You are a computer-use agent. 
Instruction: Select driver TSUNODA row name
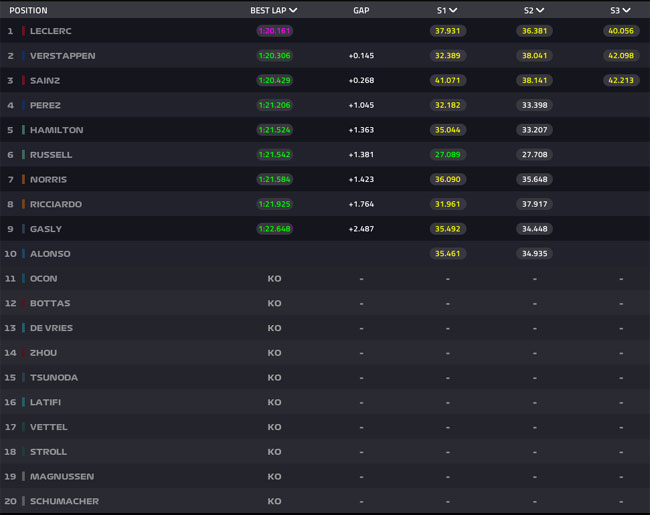click(x=54, y=377)
